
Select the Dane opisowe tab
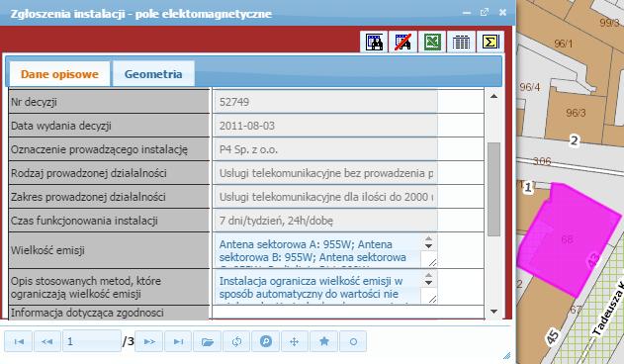click(59, 74)
